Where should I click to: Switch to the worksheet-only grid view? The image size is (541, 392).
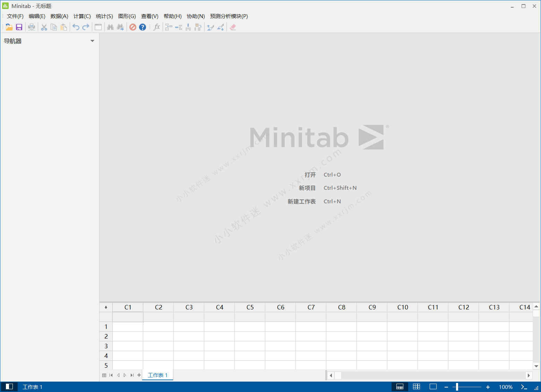pos(417,387)
